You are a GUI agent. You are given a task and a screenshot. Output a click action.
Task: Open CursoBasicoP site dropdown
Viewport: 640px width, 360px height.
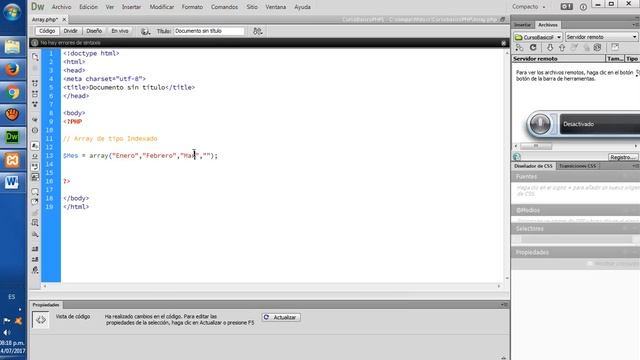coord(538,37)
